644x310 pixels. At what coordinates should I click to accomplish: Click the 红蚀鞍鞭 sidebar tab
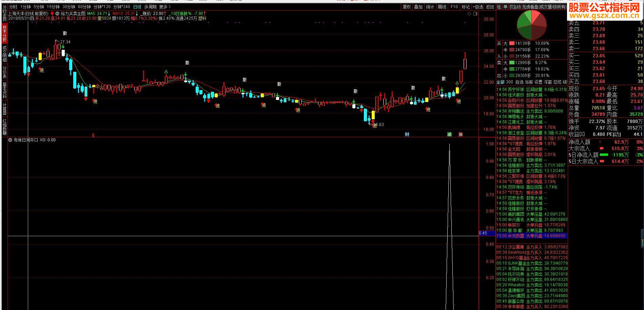[x=4, y=127]
